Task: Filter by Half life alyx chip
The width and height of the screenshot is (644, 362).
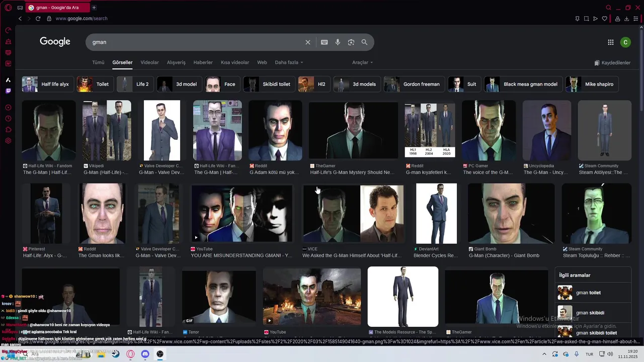Action: coord(48,84)
